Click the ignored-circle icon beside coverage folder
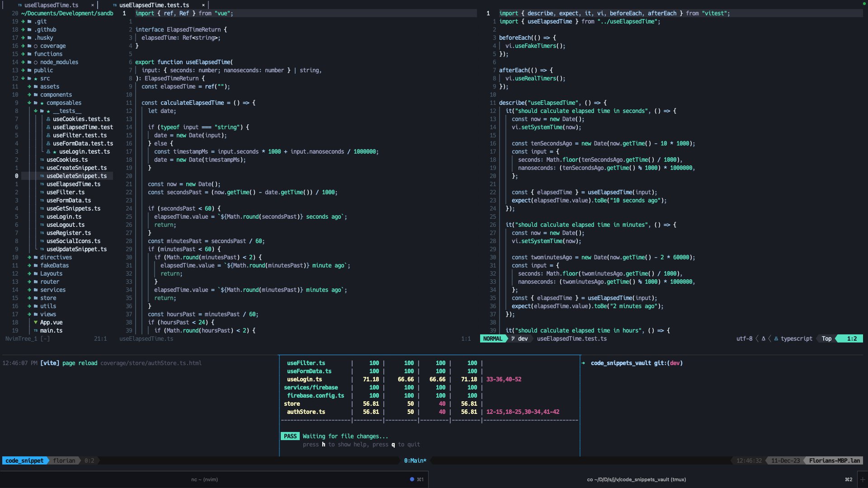 [x=36, y=46]
